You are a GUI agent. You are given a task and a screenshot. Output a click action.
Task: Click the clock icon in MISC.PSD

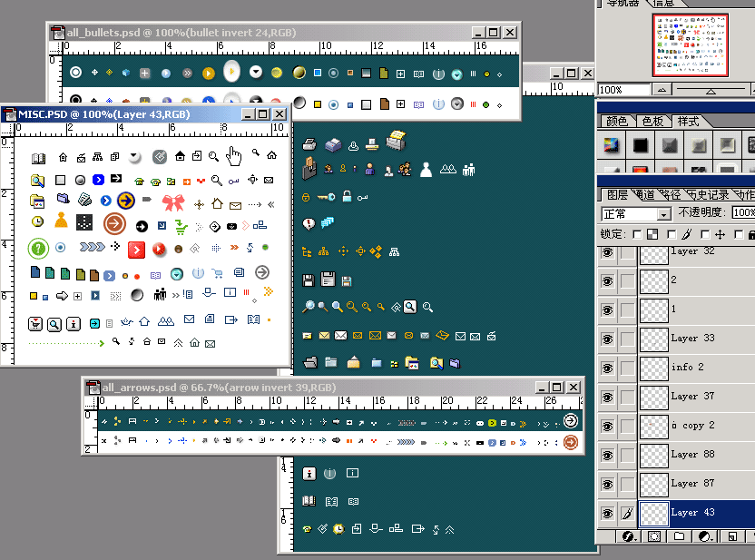(x=37, y=221)
